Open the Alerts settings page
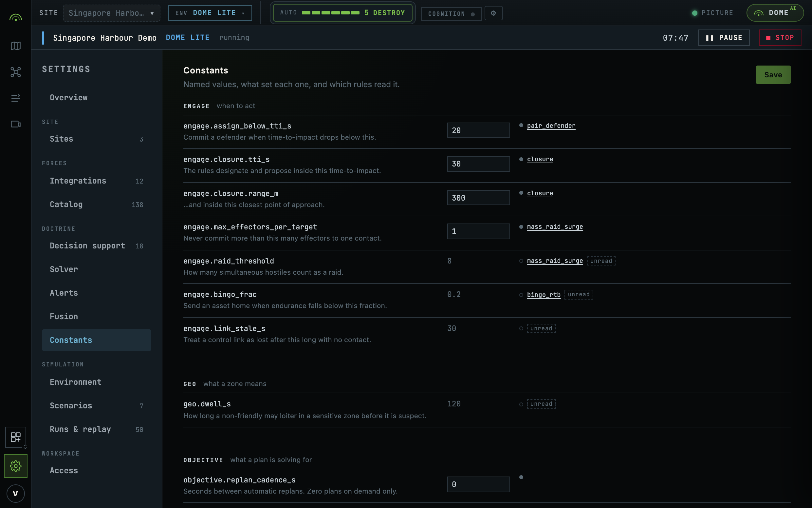The width and height of the screenshot is (812, 508). [96, 293]
